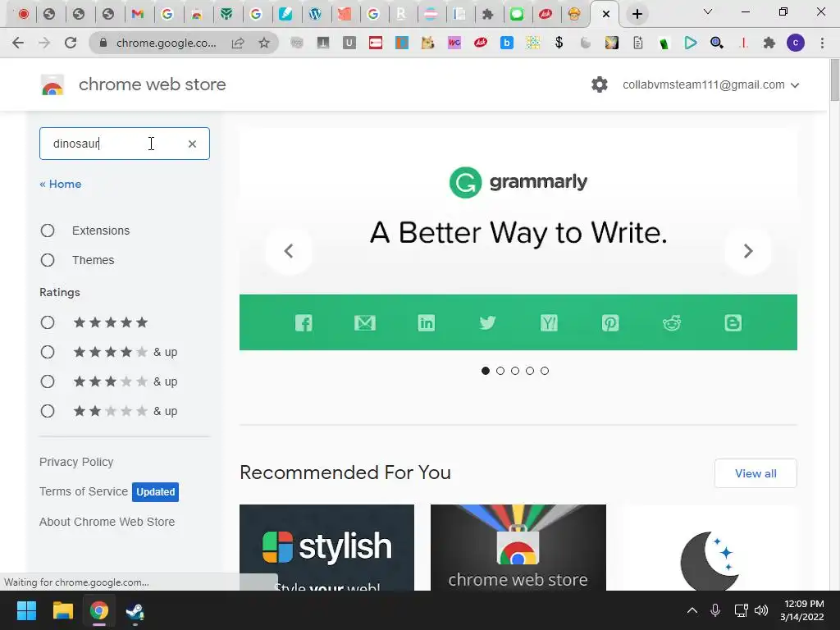Screen dimensions: 840x630
Task: Switch to the WordPress tab
Action: coord(315,14)
